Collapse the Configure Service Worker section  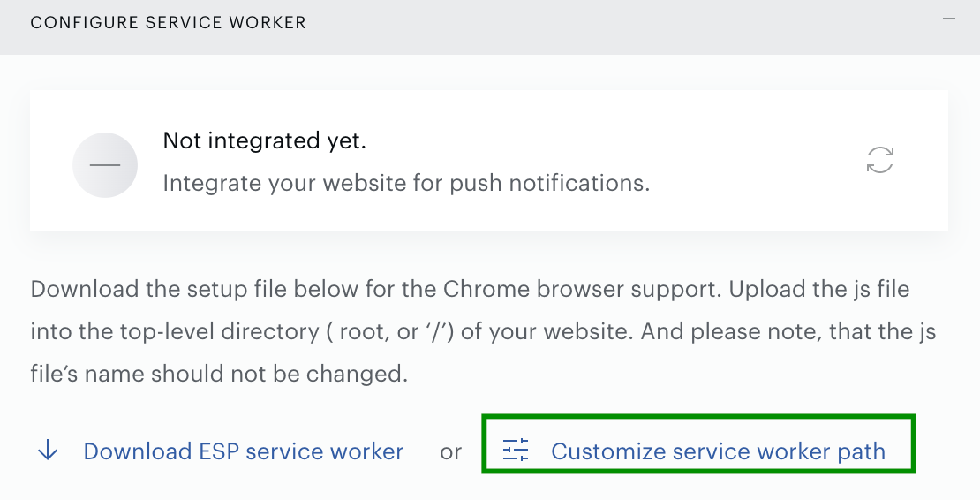point(949,19)
